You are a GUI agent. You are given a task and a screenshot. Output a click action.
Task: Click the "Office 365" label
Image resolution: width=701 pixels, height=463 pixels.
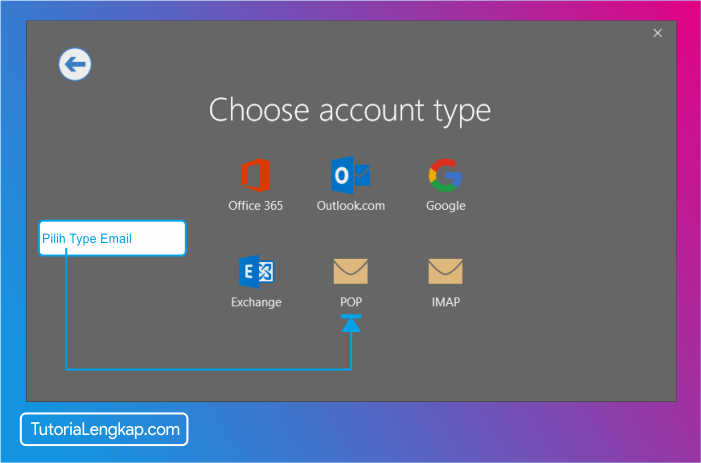[x=256, y=206]
